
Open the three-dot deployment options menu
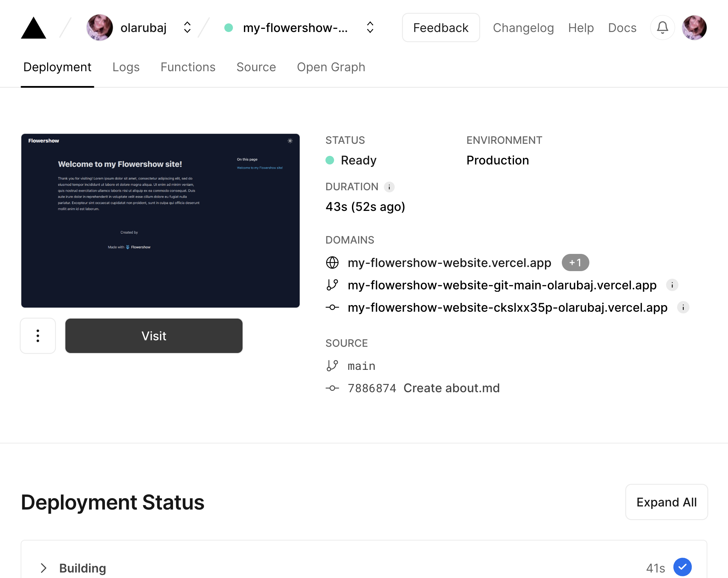pos(38,336)
